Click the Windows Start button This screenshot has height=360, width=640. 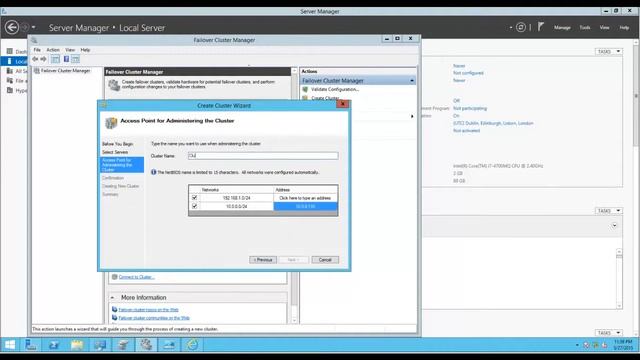coord(10,345)
